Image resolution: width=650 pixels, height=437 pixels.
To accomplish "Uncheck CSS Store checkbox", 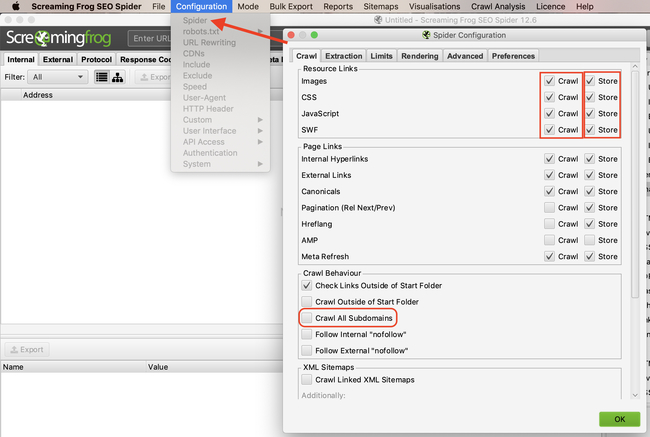I will (x=589, y=97).
